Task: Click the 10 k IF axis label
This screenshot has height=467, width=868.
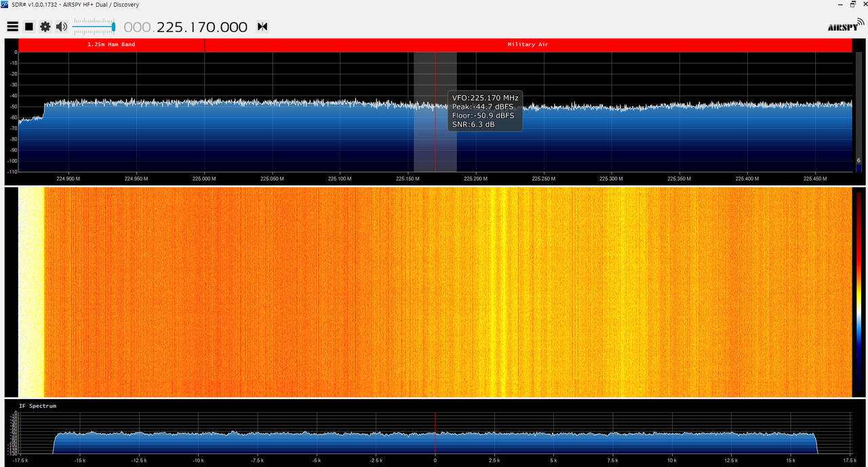Action: coord(672,460)
